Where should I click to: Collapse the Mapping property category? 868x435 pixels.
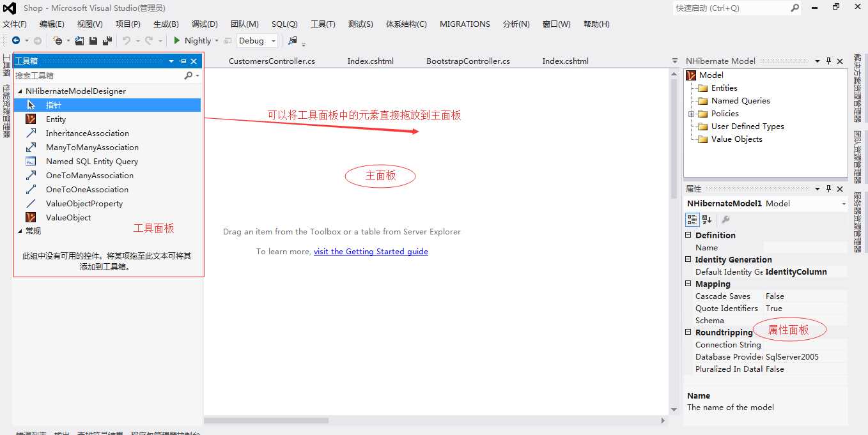688,284
